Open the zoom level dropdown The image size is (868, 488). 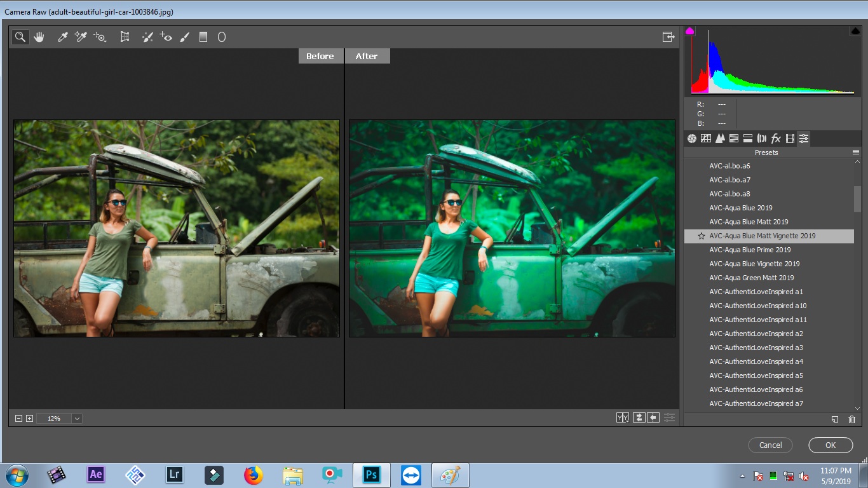pyautogui.click(x=77, y=419)
